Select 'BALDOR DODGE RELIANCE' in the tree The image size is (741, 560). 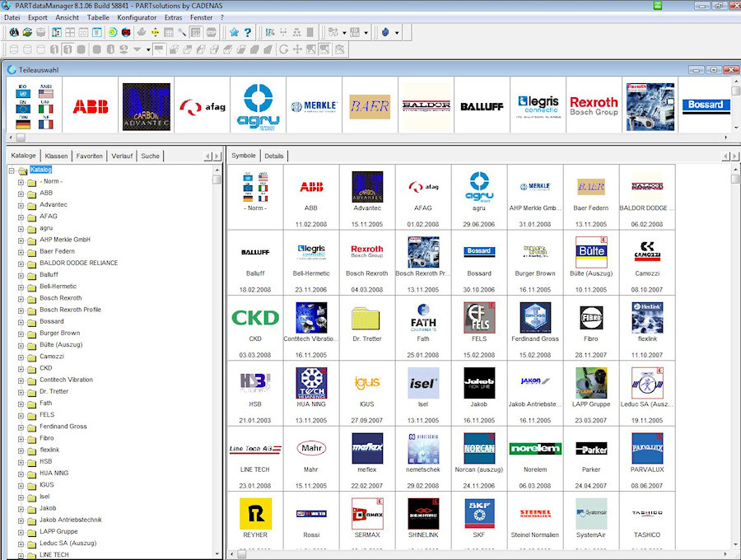[x=79, y=263]
